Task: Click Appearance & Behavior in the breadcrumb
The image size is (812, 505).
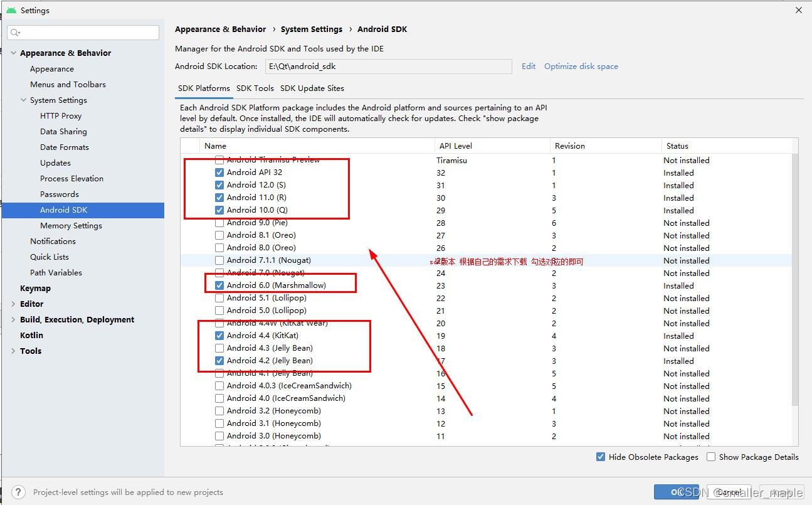Action: coord(221,29)
